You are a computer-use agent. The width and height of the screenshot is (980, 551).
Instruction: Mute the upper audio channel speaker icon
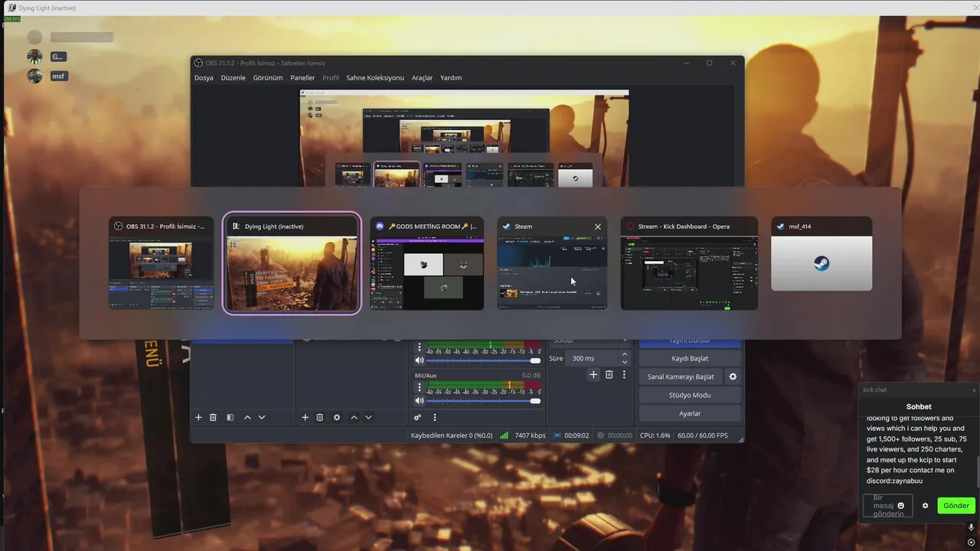tap(420, 360)
